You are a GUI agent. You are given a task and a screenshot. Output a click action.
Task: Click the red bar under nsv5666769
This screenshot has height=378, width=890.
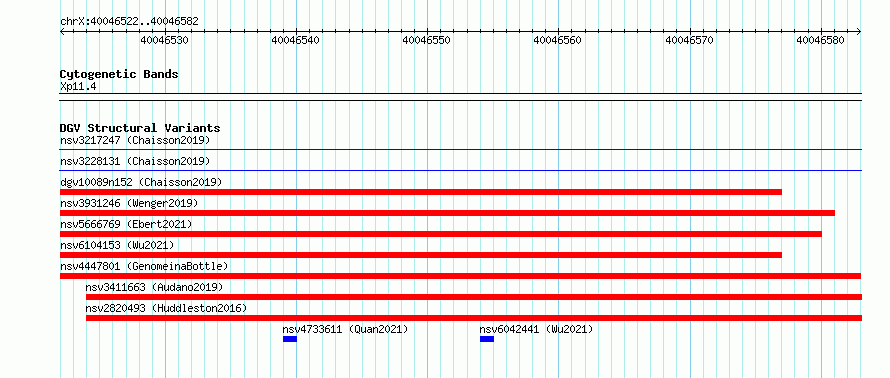(440, 234)
